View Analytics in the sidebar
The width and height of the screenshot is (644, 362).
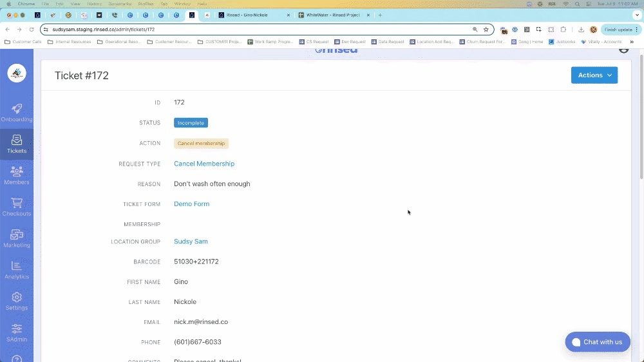17,270
